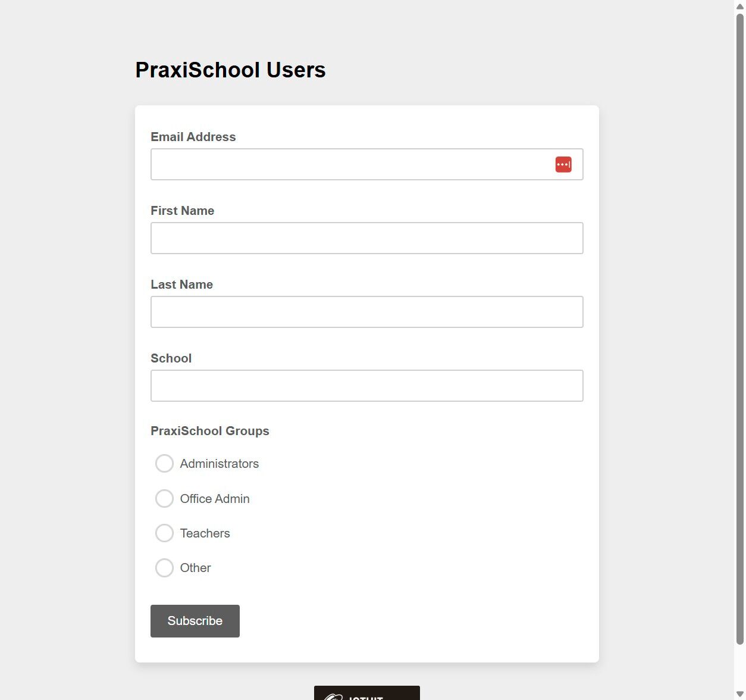Click the Email Address field label
Screen dimensions: 746x700
(x=193, y=137)
